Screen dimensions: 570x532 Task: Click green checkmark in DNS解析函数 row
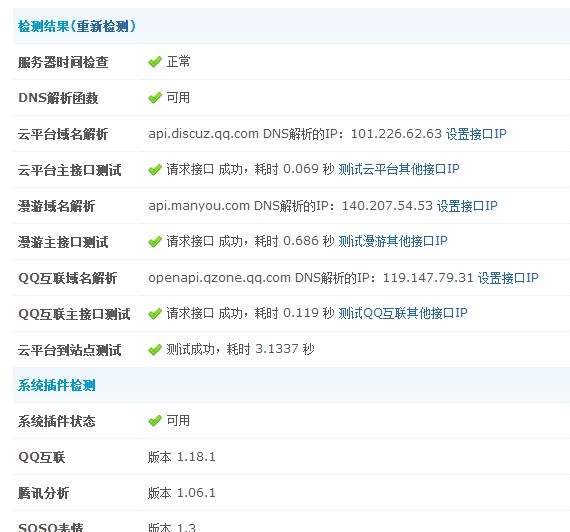click(x=155, y=97)
